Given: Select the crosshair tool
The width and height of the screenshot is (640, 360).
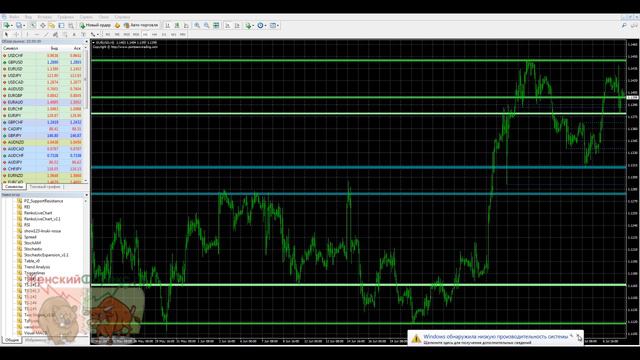Looking at the screenshot, I should (16, 35).
